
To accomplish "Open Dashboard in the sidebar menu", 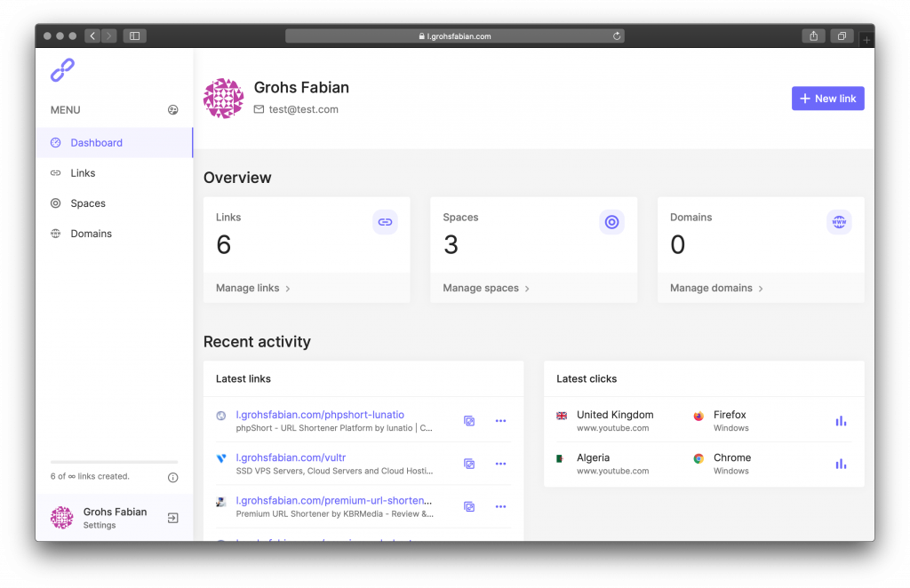I will (x=115, y=143).
